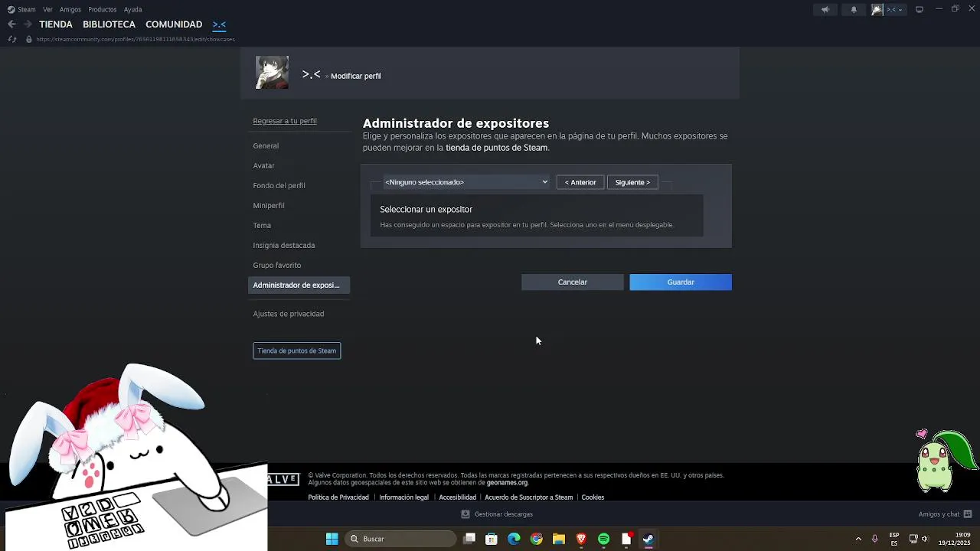This screenshot has width=980, height=551.
Task: Click the Cancelar button
Action: [x=573, y=282]
